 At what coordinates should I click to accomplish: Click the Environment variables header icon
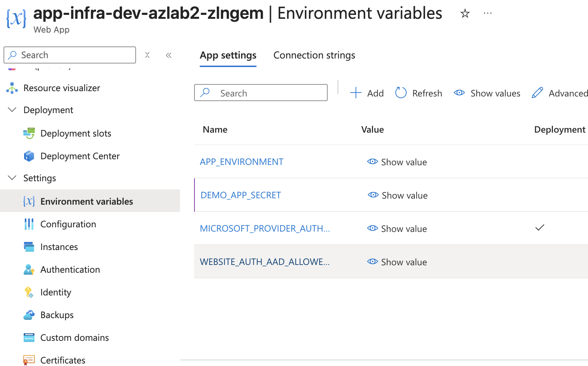pos(16,18)
